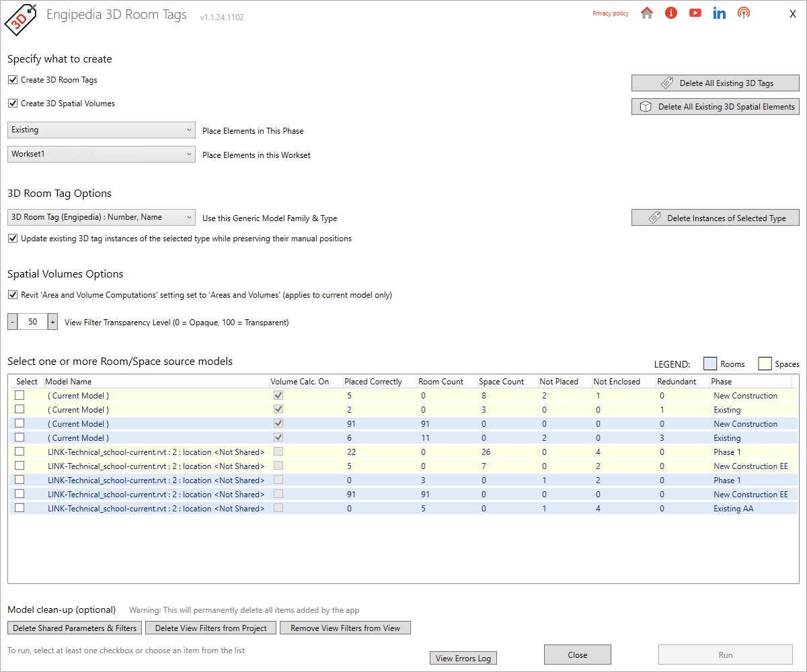This screenshot has height=672, width=807.
Task: Close the window with the X
Action: coord(793,14)
